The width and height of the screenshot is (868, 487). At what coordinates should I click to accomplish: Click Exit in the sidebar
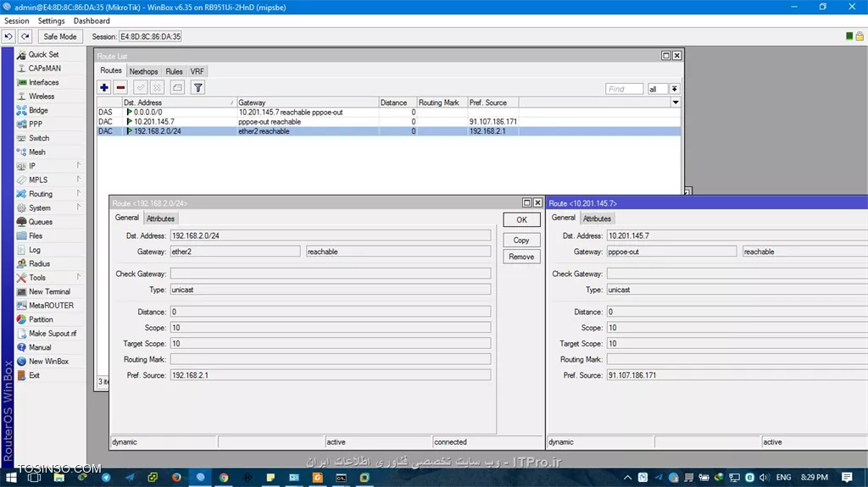point(34,375)
